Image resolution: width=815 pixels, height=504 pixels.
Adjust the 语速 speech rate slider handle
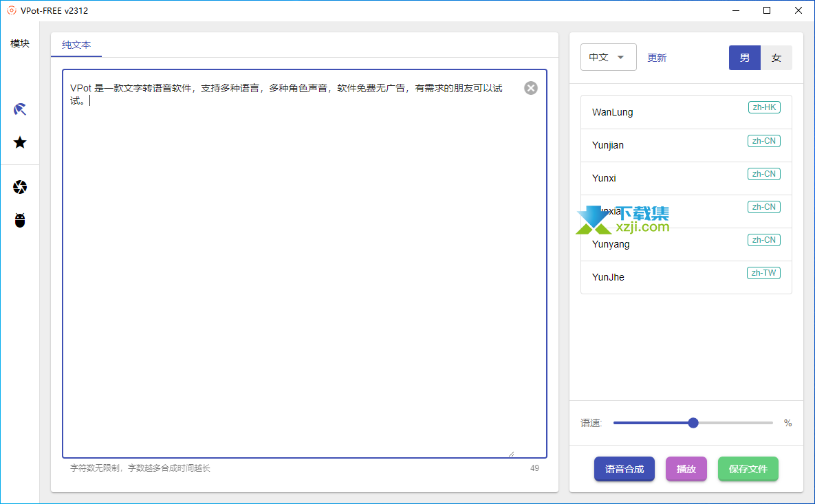[x=693, y=423]
